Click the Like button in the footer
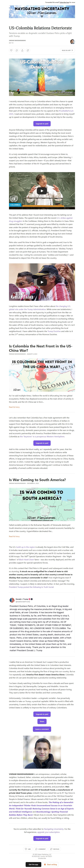 28,849
